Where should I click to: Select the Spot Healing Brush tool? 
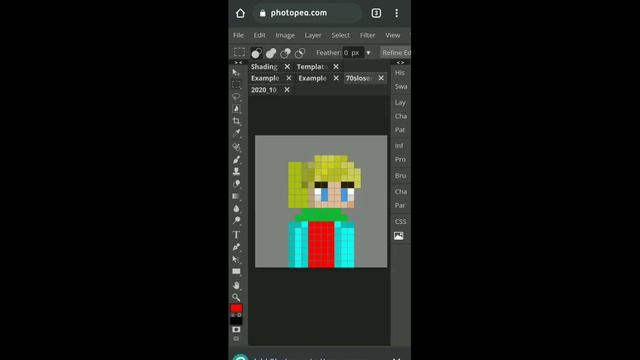[x=236, y=147]
